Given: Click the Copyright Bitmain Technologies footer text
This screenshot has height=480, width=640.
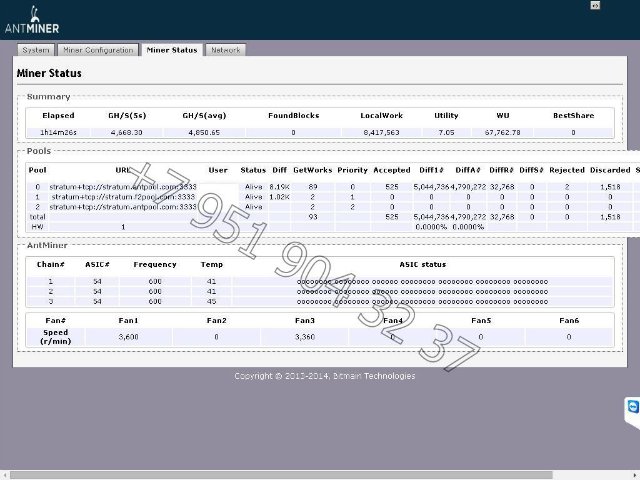Looking at the screenshot, I should [x=324, y=376].
